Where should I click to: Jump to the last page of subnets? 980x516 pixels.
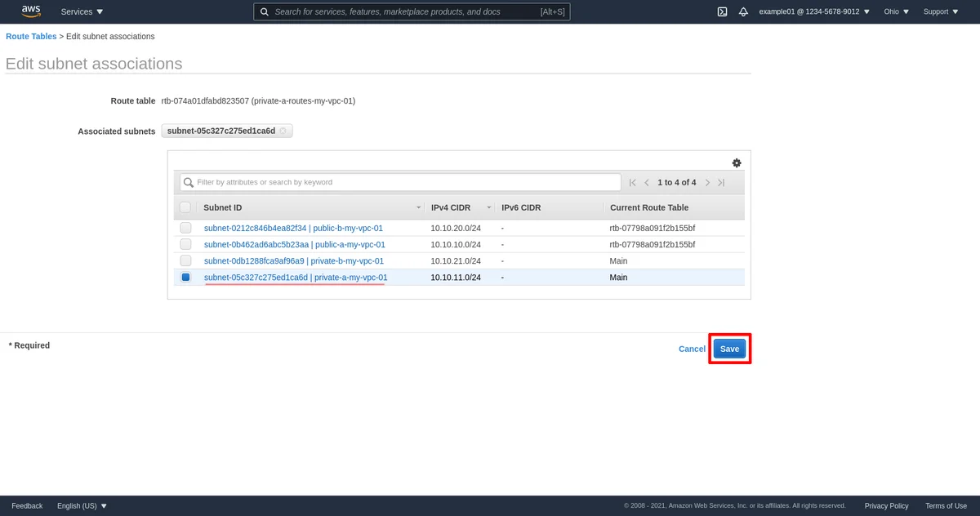pos(721,183)
